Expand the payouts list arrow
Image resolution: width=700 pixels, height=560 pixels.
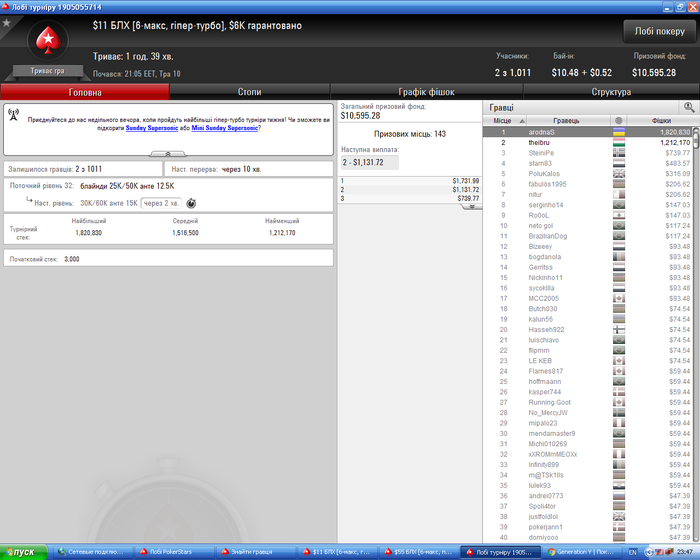coord(472,207)
